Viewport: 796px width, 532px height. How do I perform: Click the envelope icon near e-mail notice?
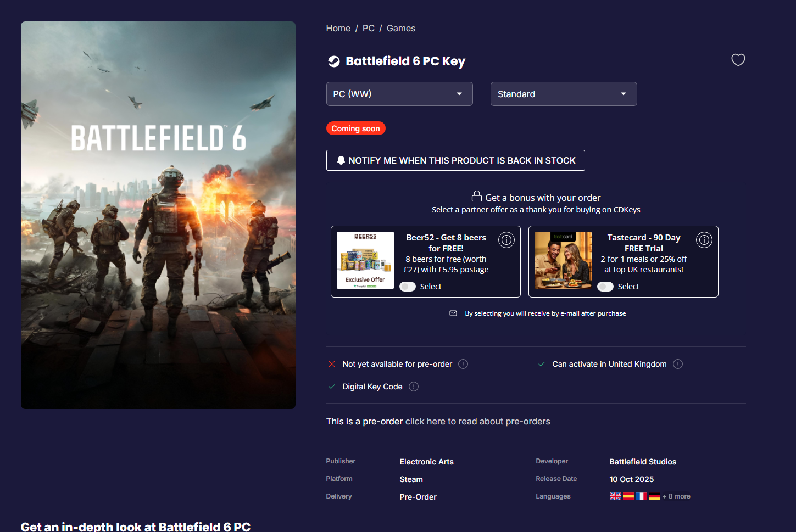click(x=453, y=313)
